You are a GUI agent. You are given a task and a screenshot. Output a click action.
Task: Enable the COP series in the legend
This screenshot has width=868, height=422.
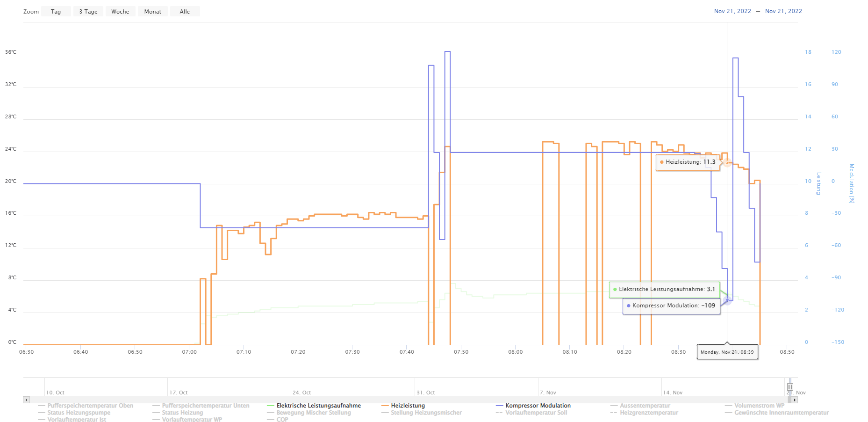coord(281,419)
